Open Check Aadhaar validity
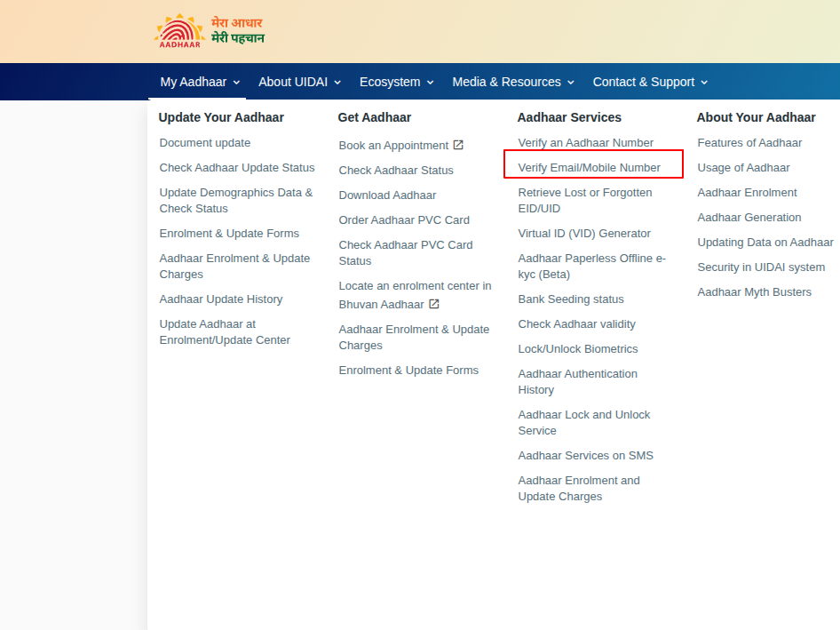This screenshot has height=630, width=840. pos(576,323)
